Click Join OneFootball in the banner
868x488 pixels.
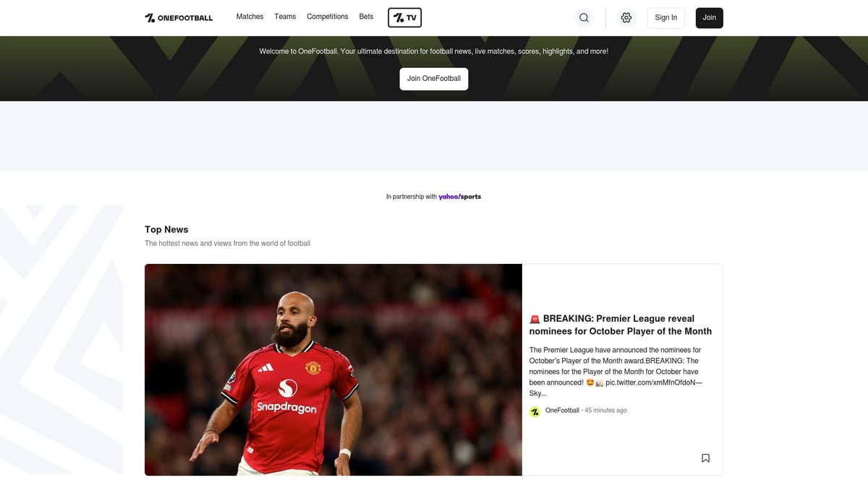[x=434, y=78]
